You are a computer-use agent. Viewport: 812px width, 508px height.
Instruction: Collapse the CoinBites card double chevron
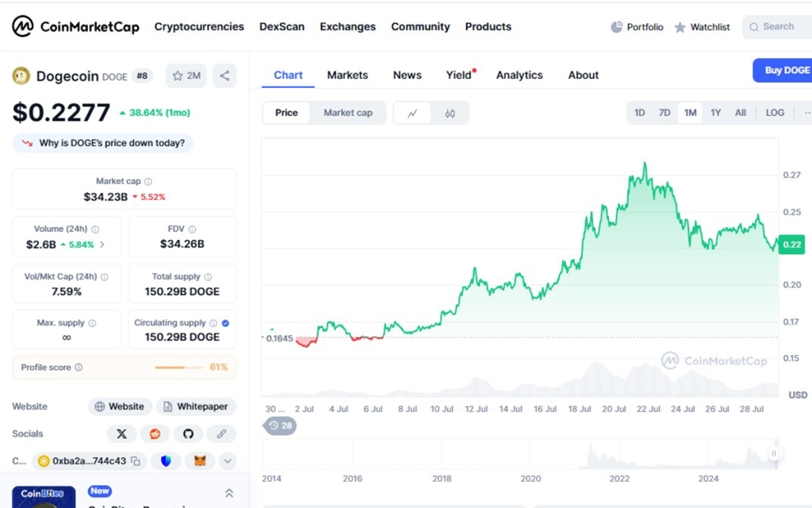229,493
